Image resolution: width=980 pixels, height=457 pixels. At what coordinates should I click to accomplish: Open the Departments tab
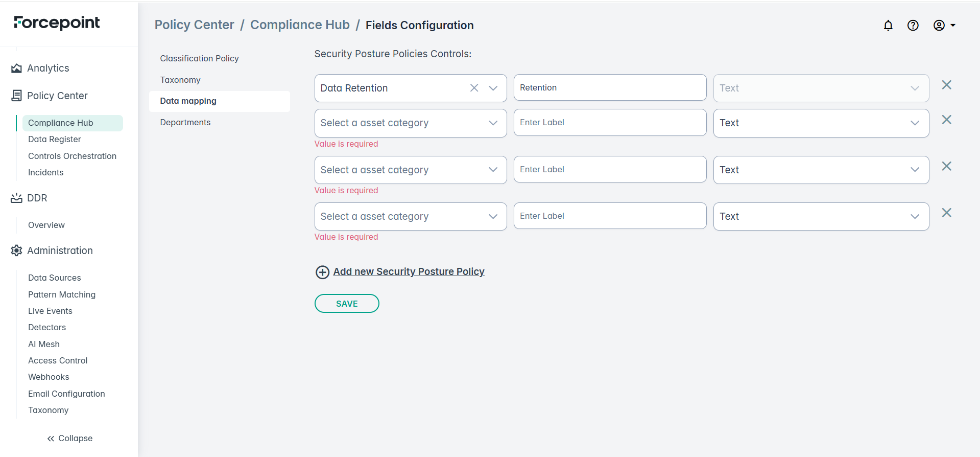[x=185, y=122]
